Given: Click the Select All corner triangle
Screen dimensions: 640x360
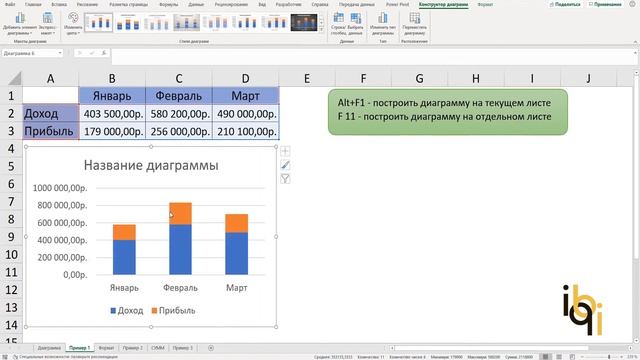Looking at the screenshot, I should click(x=14, y=78).
